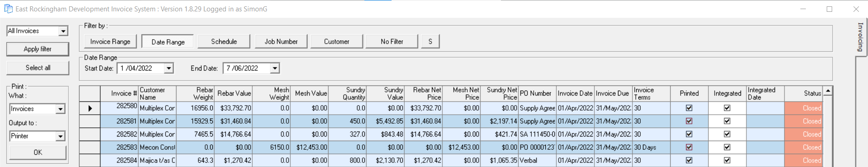
Task: Click the Mecon Const customer name cell
Action: coord(157,147)
